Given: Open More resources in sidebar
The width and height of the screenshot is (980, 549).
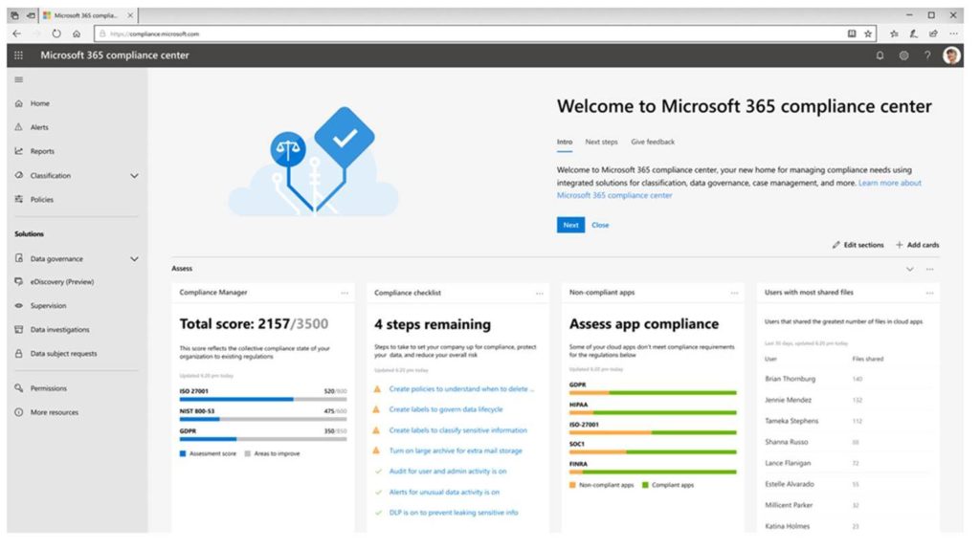Looking at the screenshot, I should tap(55, 413).
